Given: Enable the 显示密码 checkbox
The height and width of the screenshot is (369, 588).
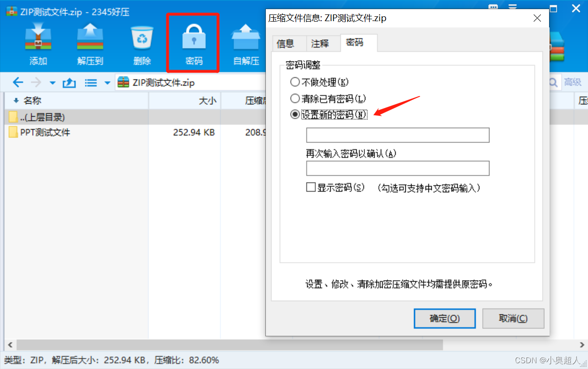Looking at the screenshot, I should point(311,187).
